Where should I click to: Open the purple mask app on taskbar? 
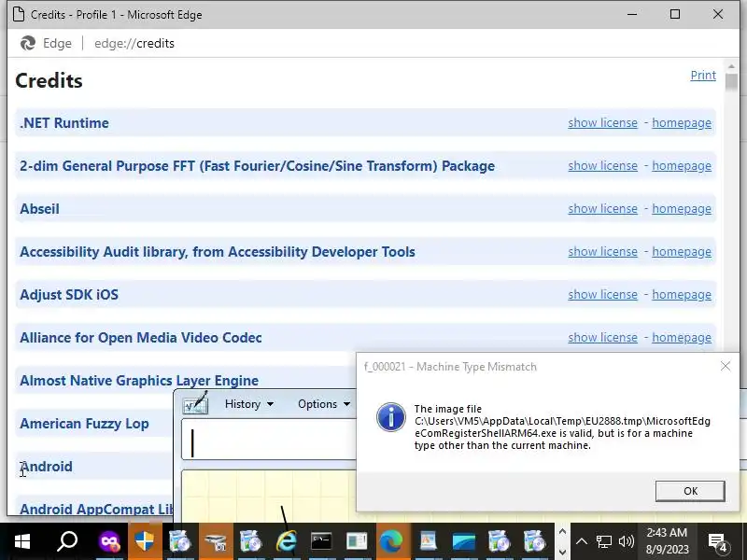pyautogui.click(x=109, y=541)
